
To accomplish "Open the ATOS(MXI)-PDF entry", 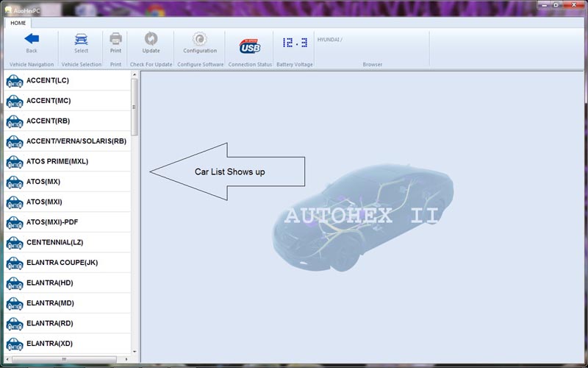I will (x=52, y=222).
